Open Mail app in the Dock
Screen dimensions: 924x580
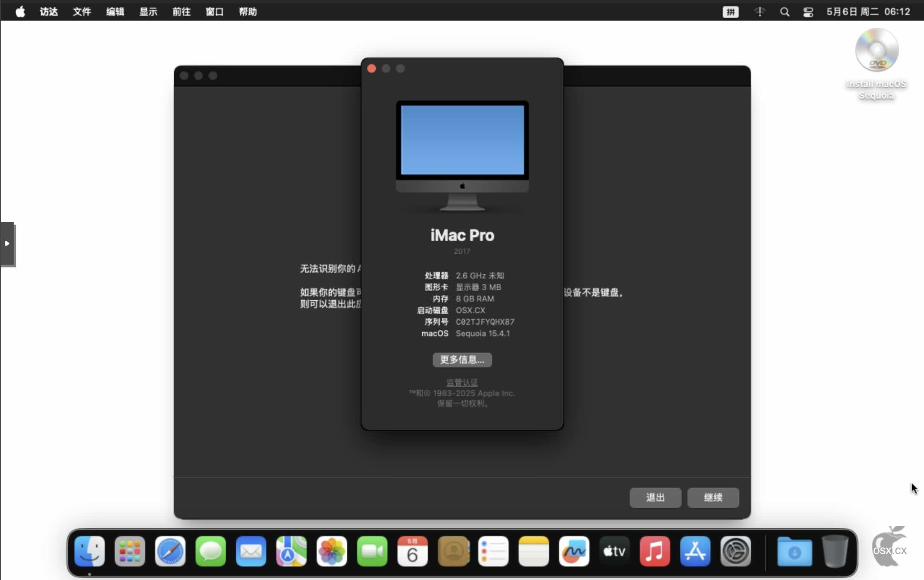click(251, 551)
